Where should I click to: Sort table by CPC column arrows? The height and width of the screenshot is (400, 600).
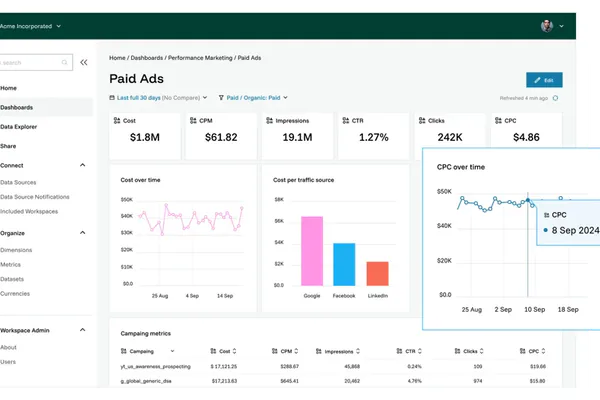pyautogui.click(x=543, y=351)
